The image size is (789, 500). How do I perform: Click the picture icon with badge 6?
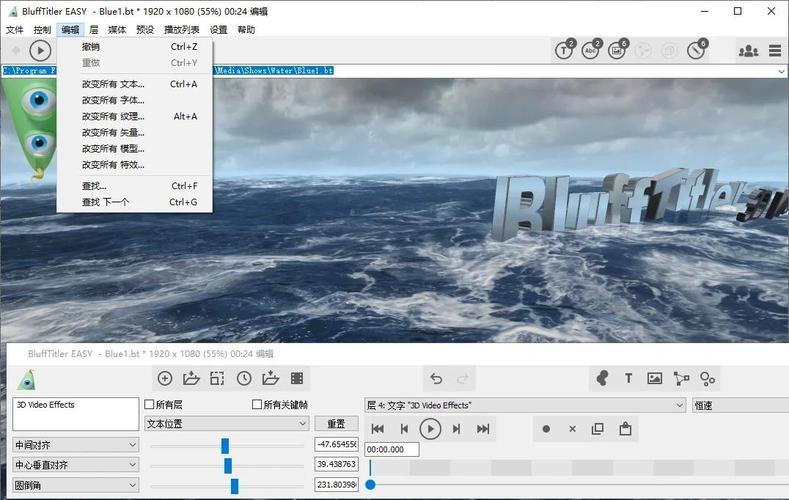(x=618, y=50)
